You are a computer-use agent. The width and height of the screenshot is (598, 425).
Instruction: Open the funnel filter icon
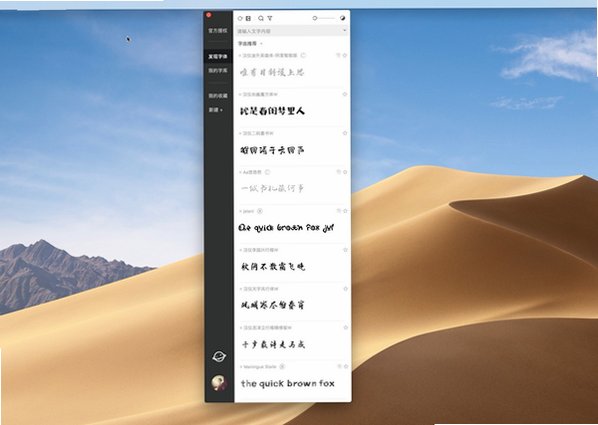click(x=270, y=18)
